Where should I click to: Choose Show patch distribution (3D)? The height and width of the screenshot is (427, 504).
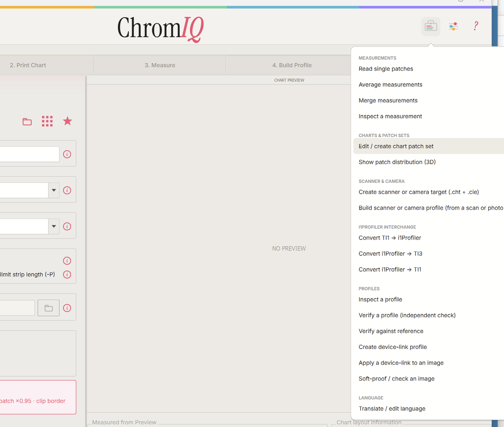pos(429,162)
